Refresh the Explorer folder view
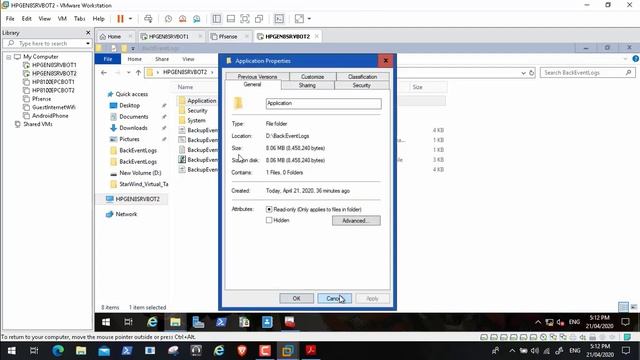Image resolution: width=640 pixels, height=360 pixels. (531, 73)
